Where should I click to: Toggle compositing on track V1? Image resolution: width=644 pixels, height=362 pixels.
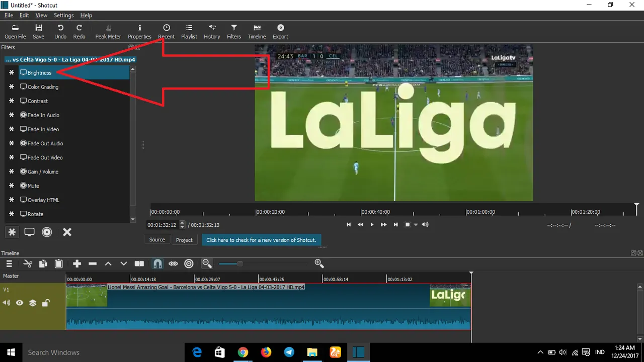pyautogui.click(x=33, y=303)
